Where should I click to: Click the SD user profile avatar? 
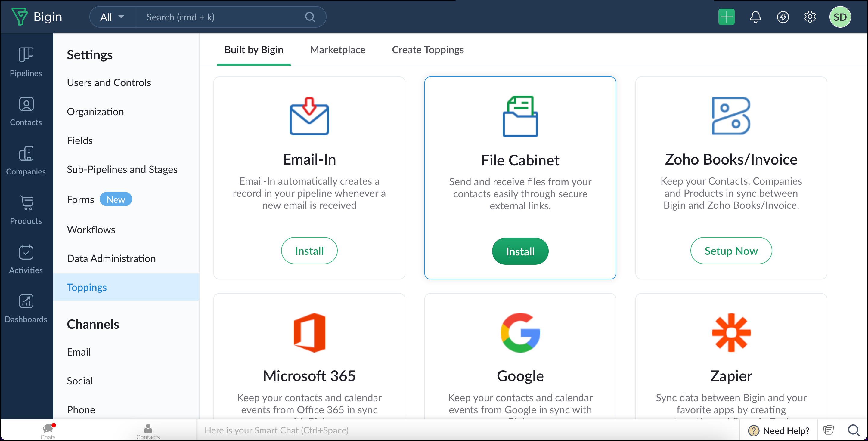point(840,17)
